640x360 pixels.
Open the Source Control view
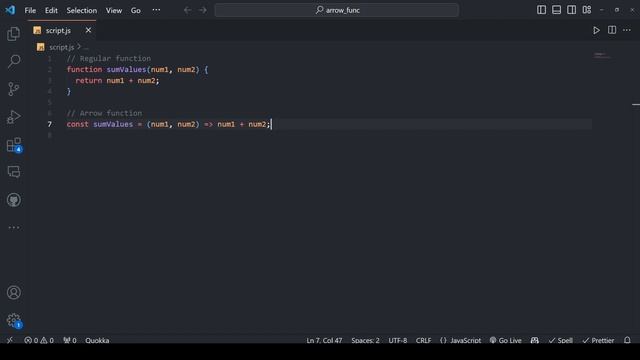13,89
